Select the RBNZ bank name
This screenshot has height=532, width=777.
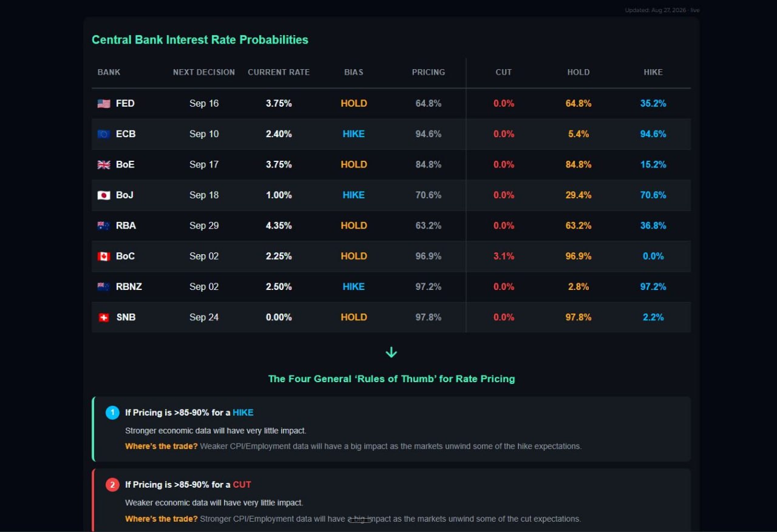129,286
